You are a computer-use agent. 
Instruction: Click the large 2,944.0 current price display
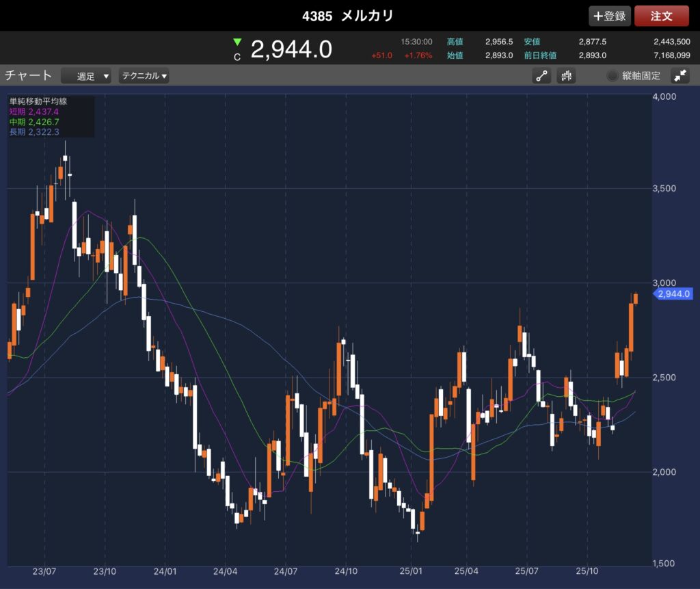coord(291,49)
